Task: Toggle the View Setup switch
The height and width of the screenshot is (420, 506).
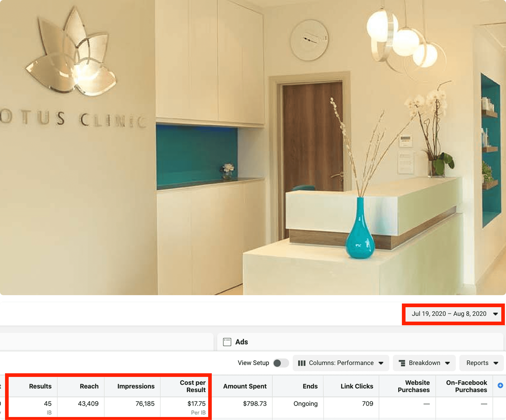Action: [281, 363]
